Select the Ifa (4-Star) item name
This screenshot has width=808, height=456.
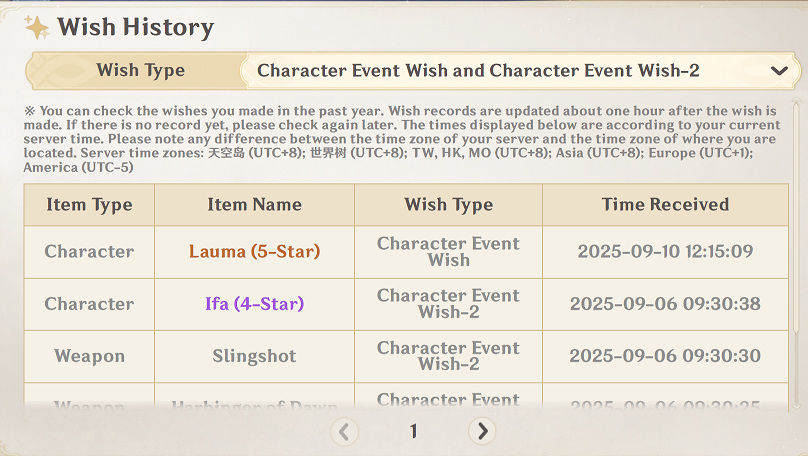point(255,304)
